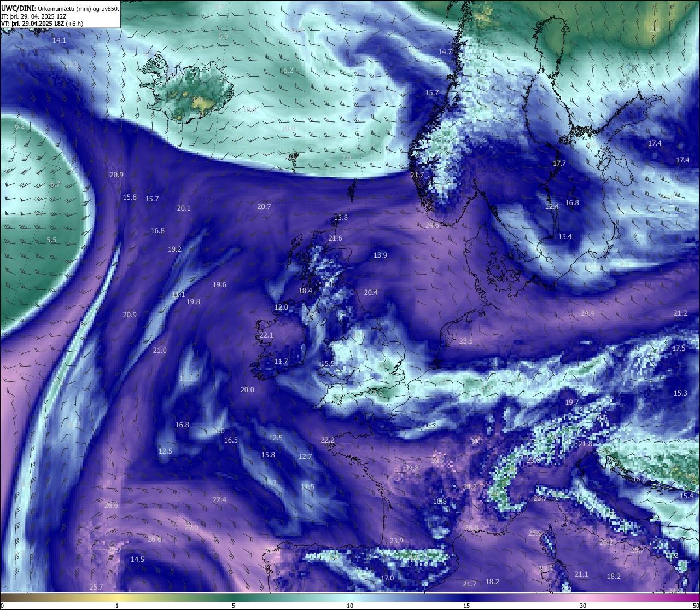The width and height of the screenshot is (700, 610).
Task: Click the UWC/DINI title in the legend box
Action: [18, 9]
